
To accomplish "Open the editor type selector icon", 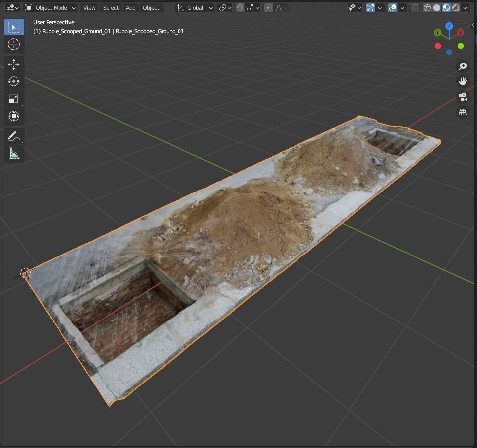I will point(12,8).
